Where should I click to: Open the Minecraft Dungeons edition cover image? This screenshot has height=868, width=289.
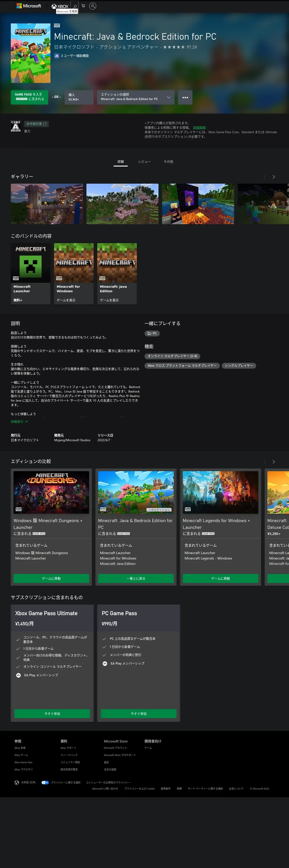(51, 492)
